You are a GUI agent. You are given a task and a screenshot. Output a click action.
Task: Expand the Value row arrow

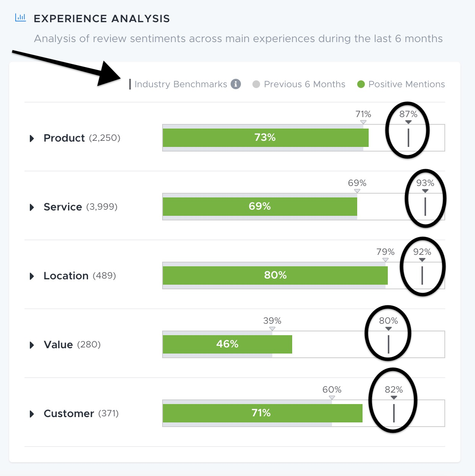tap(32, 345)
